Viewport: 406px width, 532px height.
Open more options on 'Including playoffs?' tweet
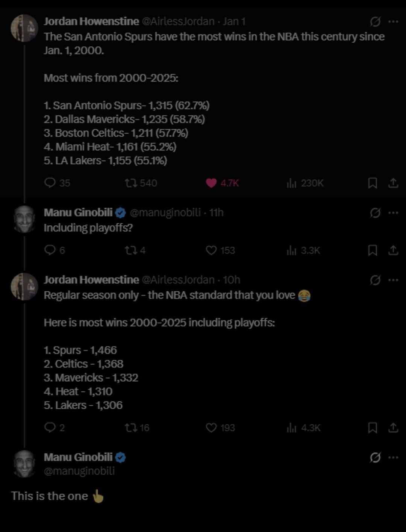point(393,212)
